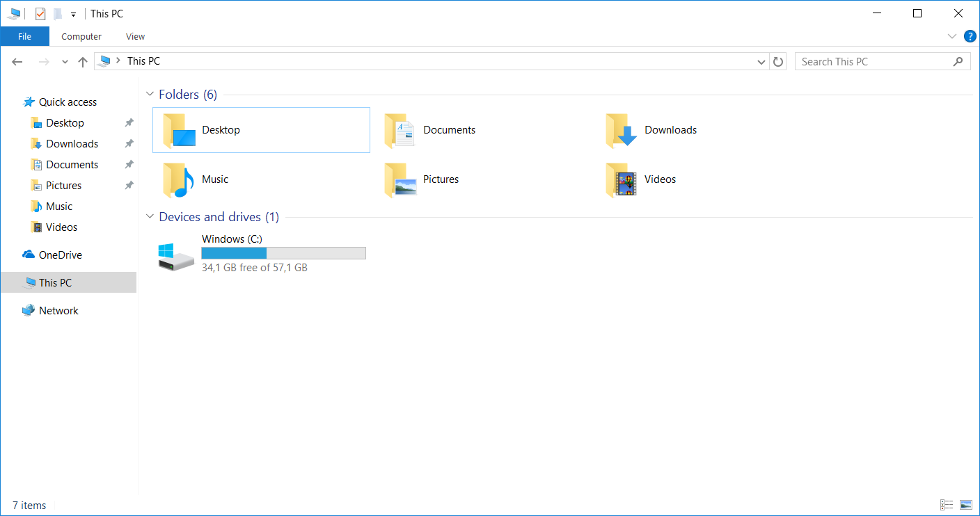The image size is (980, 516).
Task: Expand the ribbon with the chevron
Action: 952,36
